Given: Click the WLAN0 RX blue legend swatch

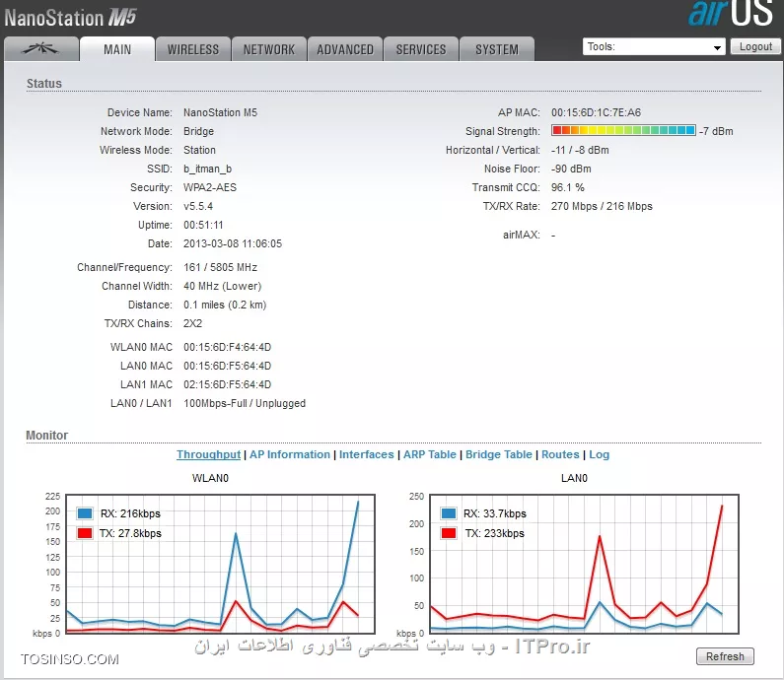Looking at the screenshot, I should [x=85, y=513].
